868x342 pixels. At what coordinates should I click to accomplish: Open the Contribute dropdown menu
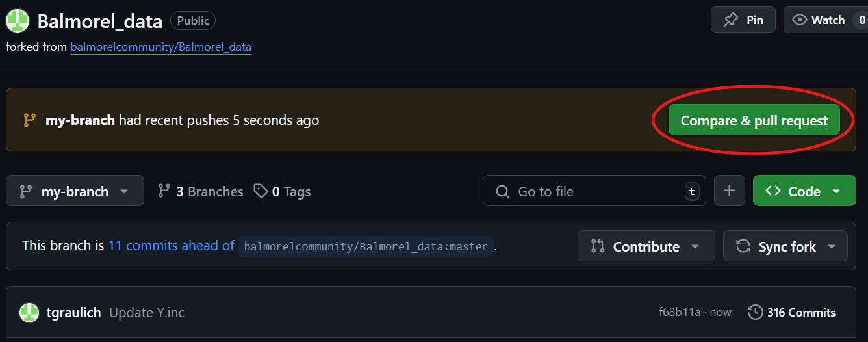[646, 246]
